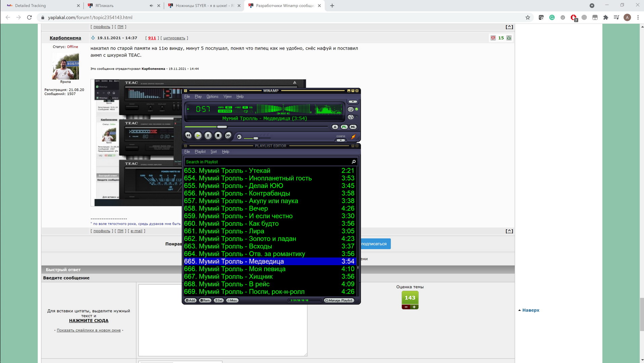Screen dimensions: 644x363
Task: Select track 653 Мумий Тролль - Утекай
Action: click(x=269, y=171)
